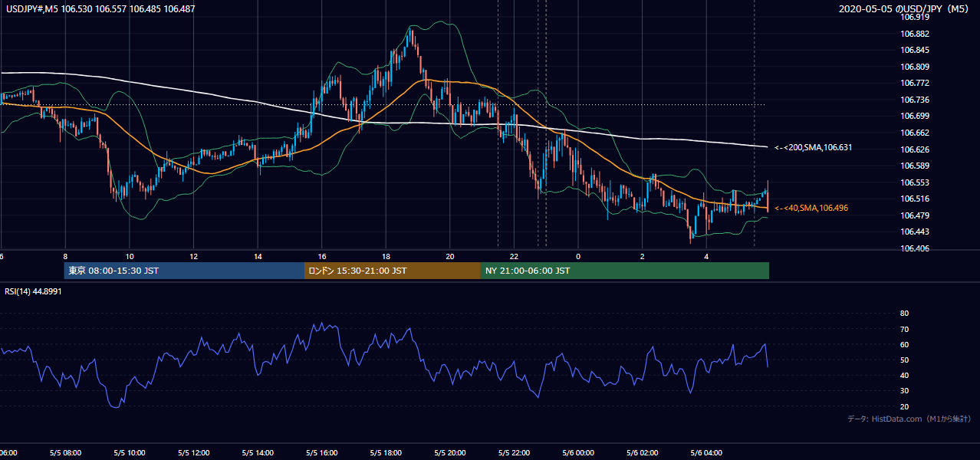Click price axis value 106.845

tap(914, 50)
